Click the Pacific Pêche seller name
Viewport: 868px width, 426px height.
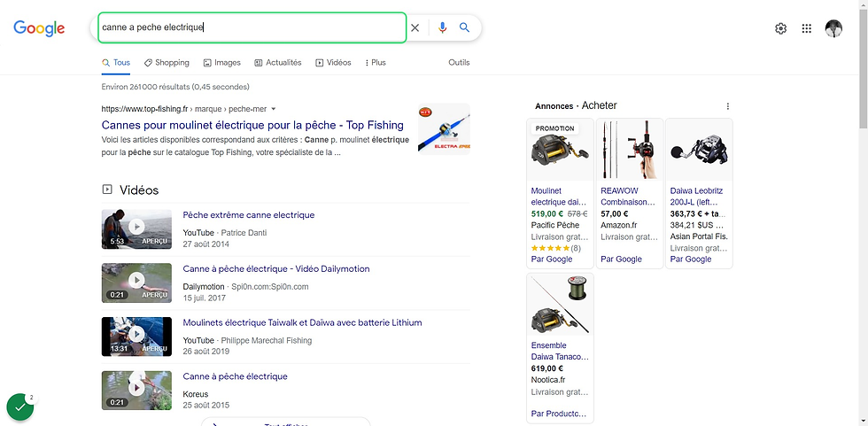[x=555, y=225]
